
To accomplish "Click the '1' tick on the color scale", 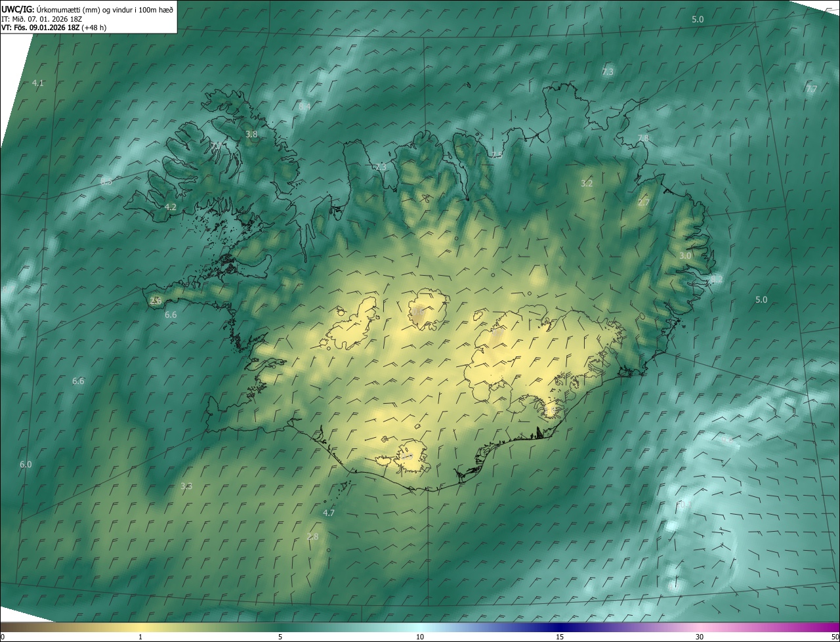I will [x=140, y=637].
